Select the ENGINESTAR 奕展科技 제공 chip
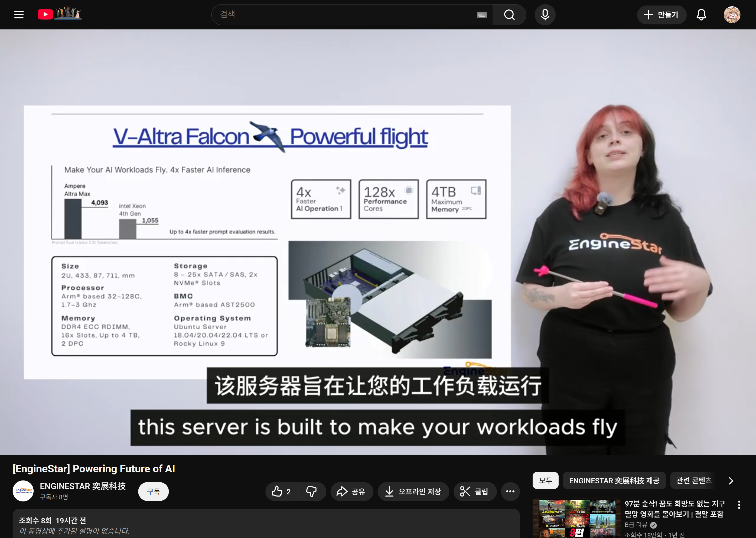Image resolution: width=756 pixels, height=538 pixels. coord(614,480)
